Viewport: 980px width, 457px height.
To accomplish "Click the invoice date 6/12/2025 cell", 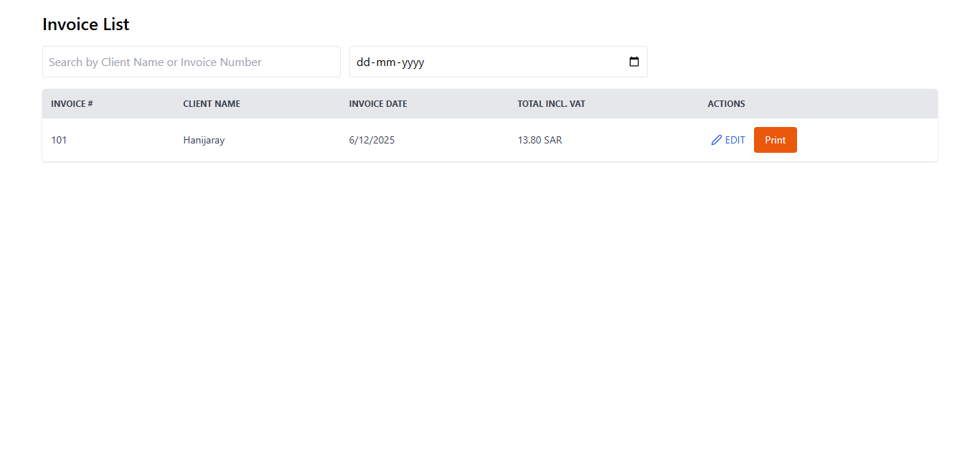I will point(372,141).
